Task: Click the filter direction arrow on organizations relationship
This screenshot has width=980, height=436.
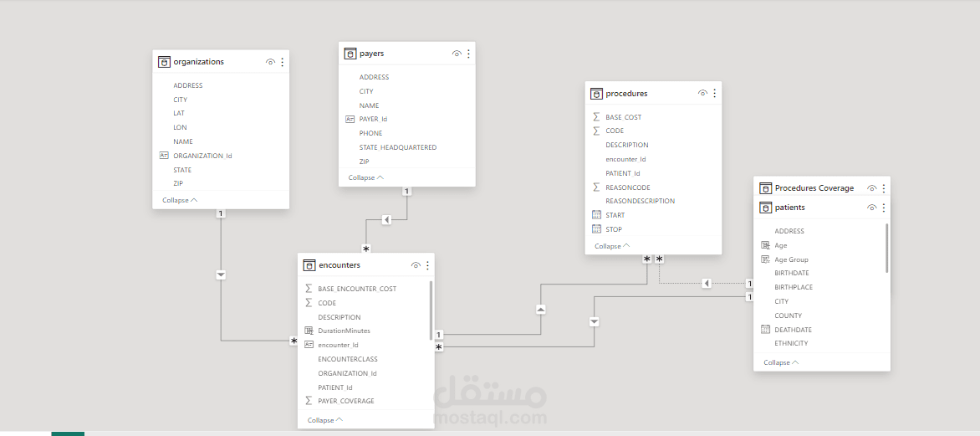Action: [x=221, y=274]
